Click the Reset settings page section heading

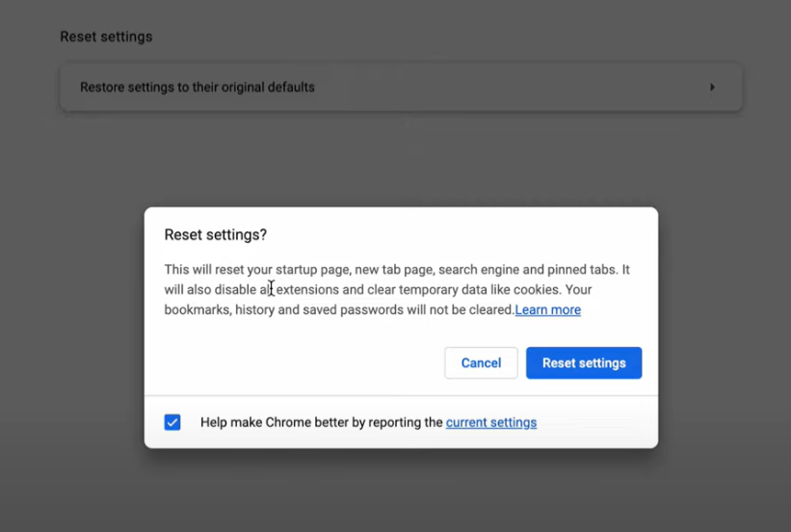(106, 37)
